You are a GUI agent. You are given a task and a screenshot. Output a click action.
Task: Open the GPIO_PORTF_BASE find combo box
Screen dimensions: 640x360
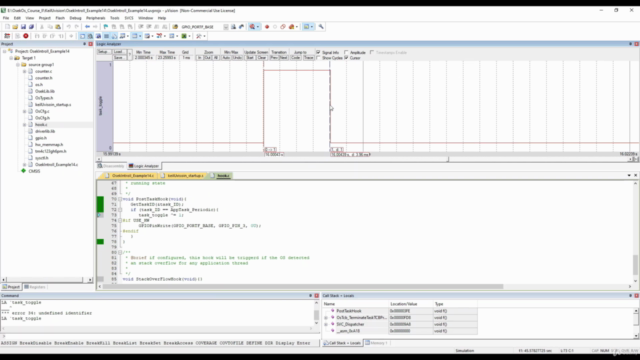pyautogui.click(x=204, y=27)
